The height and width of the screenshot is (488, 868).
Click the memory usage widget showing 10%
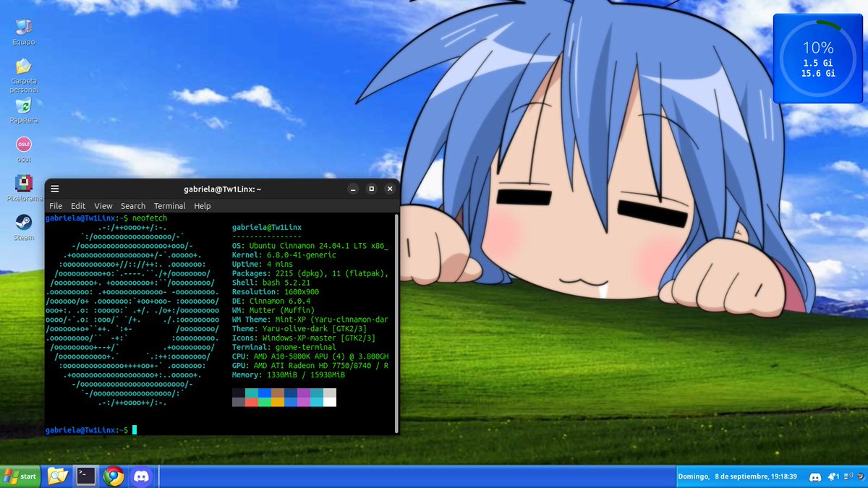818,59
